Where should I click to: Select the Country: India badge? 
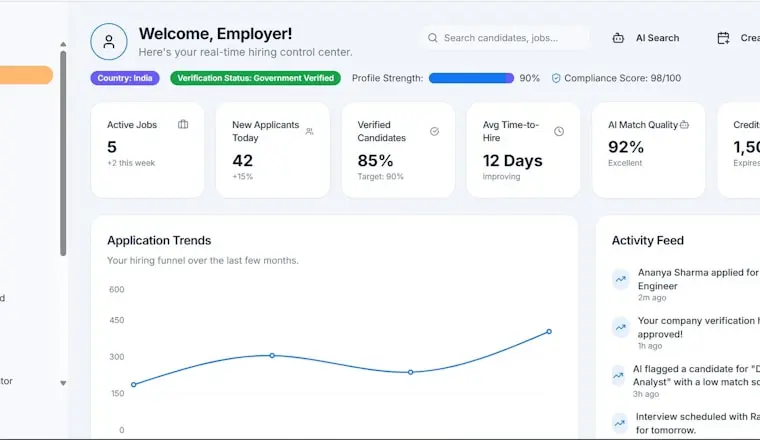tap(125, 78)
